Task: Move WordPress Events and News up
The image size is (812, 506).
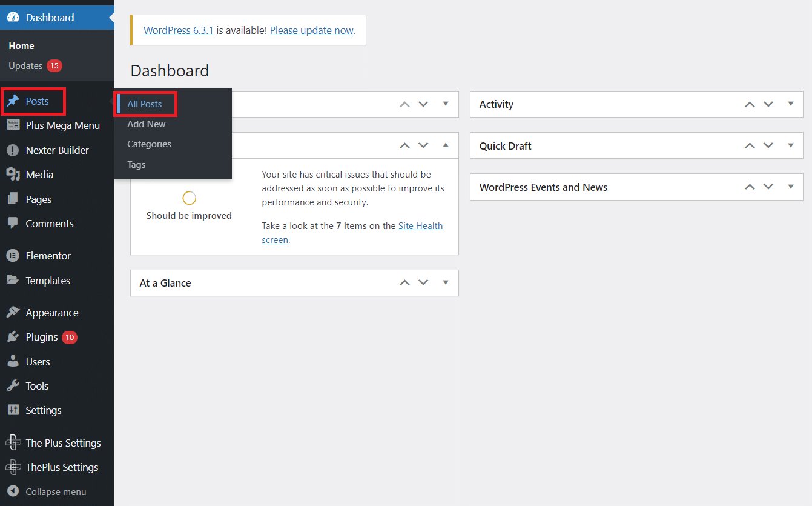Action: click(x=750, y=187)
